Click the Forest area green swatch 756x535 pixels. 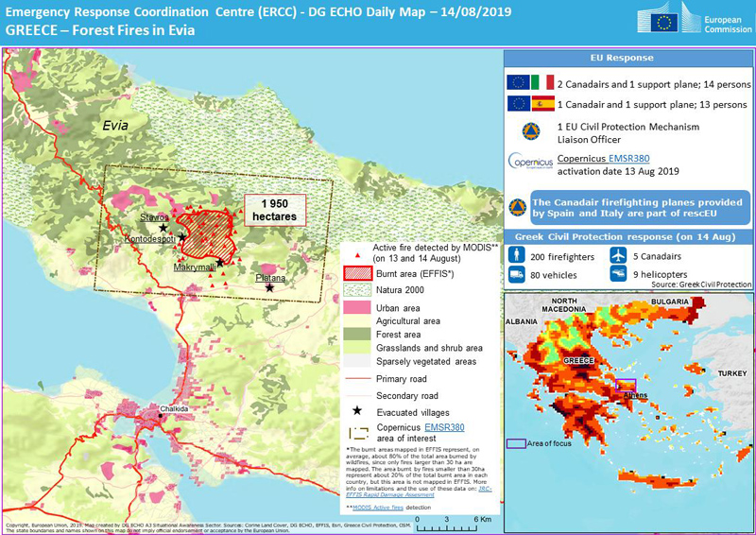pos(357,335)
